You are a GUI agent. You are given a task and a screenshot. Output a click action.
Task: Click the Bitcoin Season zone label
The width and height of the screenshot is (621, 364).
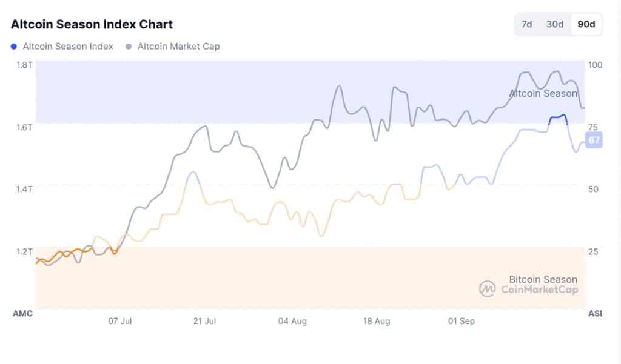543,279
